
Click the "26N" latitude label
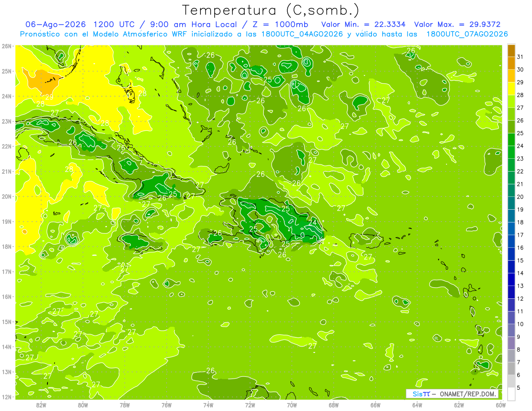coord(7,46)
